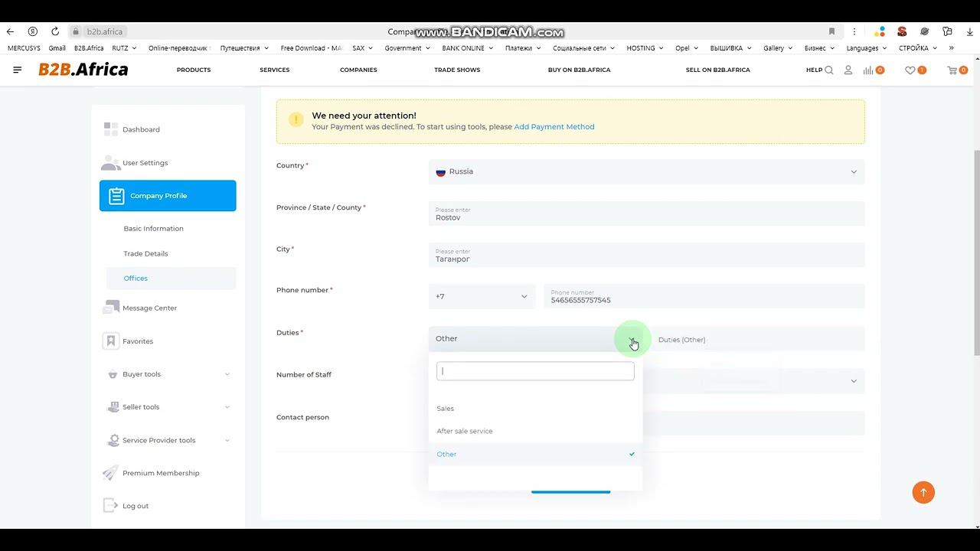
Task: Open BUY ON B2B.AFRICA menu
Action: coord(580,70)
